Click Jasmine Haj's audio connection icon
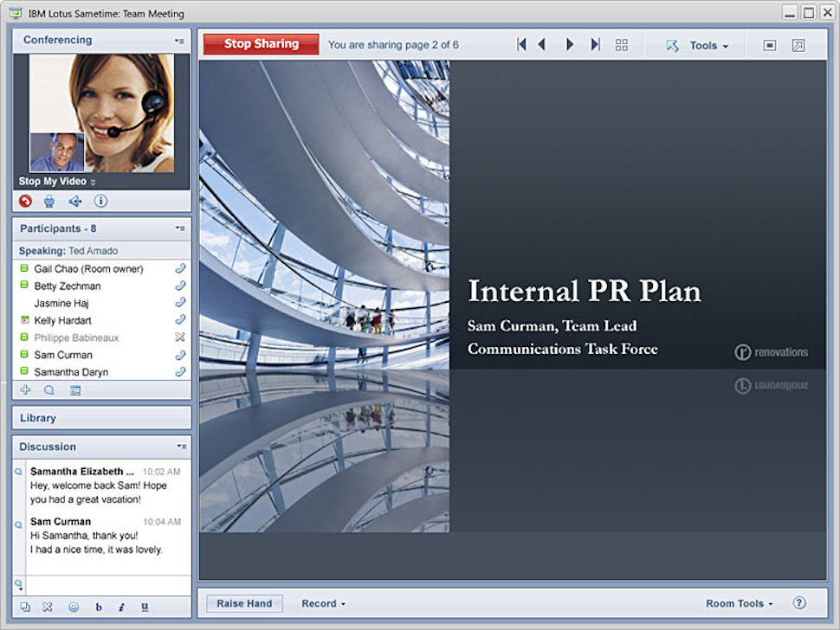The width and height of the screenshot is (840, 630). pos(180,302)
